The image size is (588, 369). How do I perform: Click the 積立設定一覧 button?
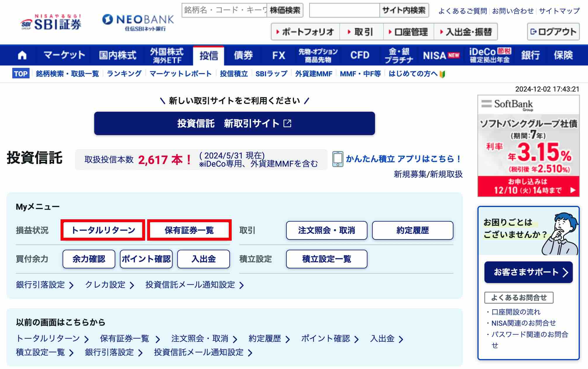tap(326, 259)
